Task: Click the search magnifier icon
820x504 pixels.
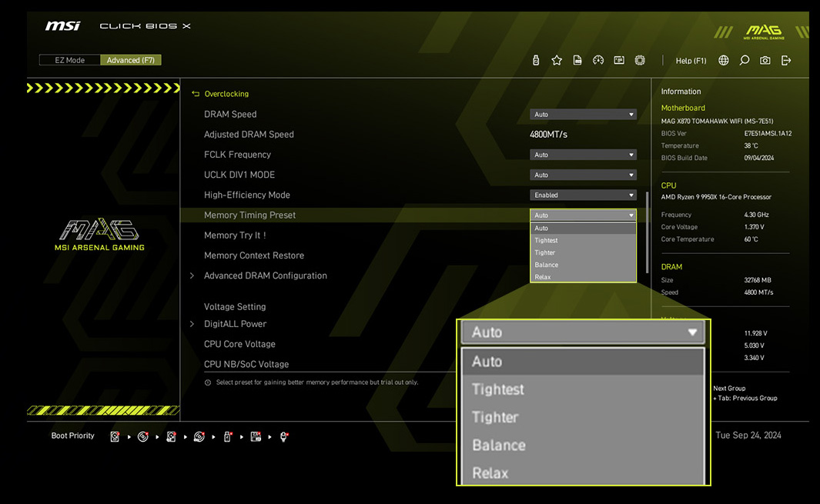Action: [744, 60]
